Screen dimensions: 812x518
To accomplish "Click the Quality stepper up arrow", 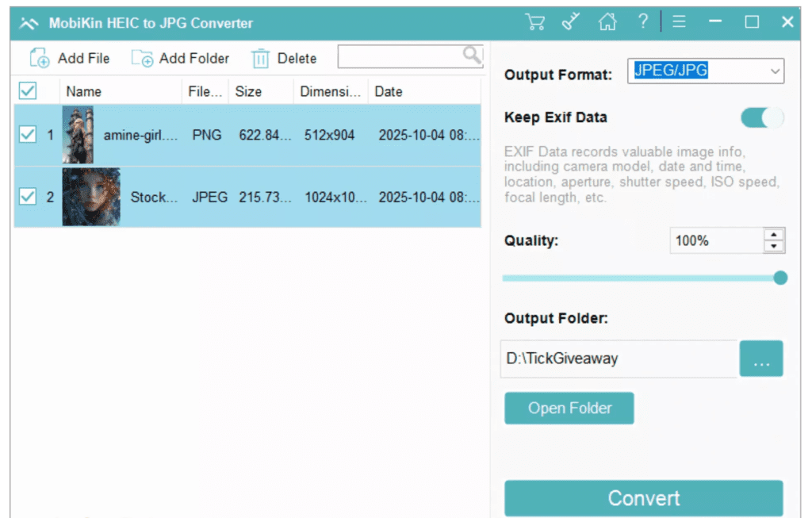I will click(775, 236).
